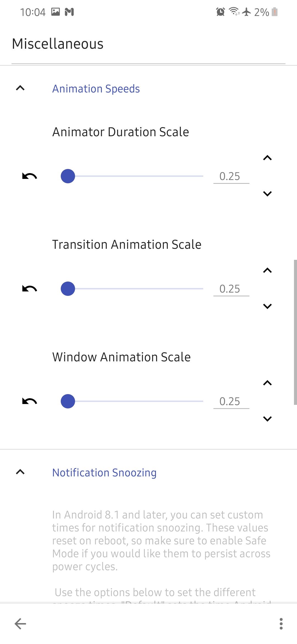This screenshot has height=644, width=297.
Task: Edit the Transition Animation Scale value field
Action: point(231,289)
